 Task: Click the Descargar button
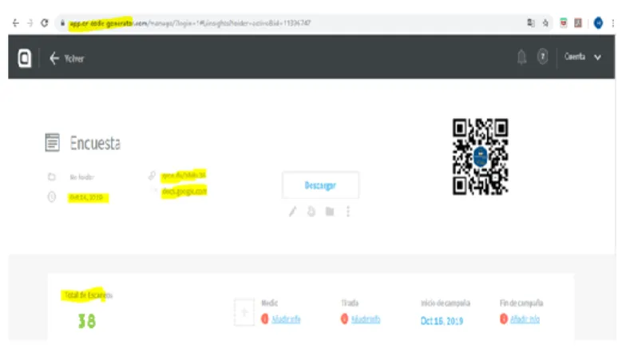pos(320,184)
